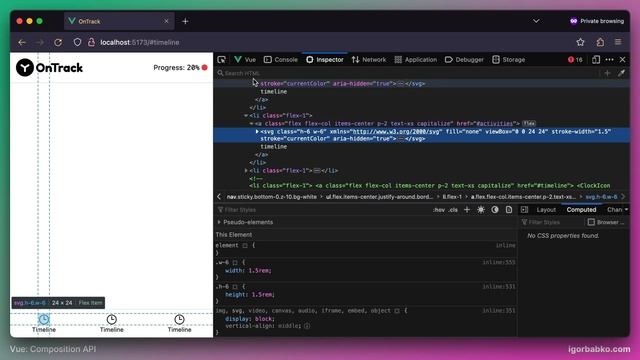Toggle highlighter for element rule
The height and width of the screenshot is (360, 640).
pos(245,246)
